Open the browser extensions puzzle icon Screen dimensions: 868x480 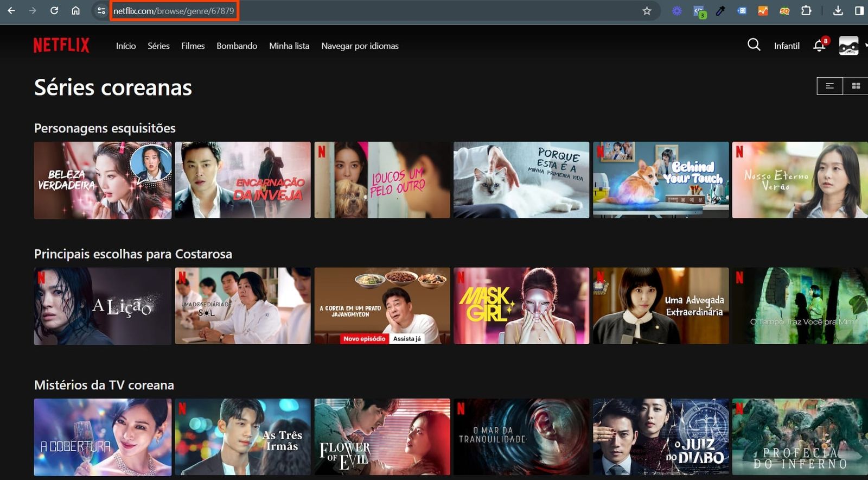(x=806, y=10)
